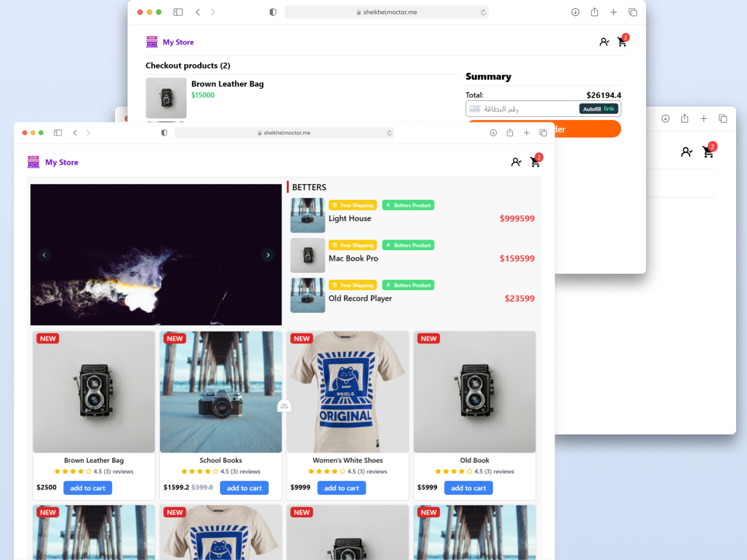Open user icon in right background window

coord(687,152)
